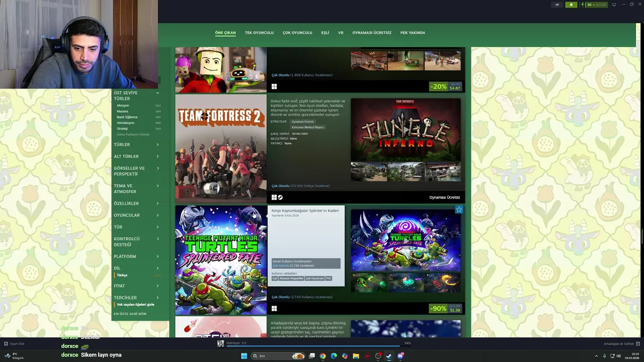Filter by Macera genre
The height and width of the screenshot is (362, 644).
pyautogui.click(x=122, y=111)
